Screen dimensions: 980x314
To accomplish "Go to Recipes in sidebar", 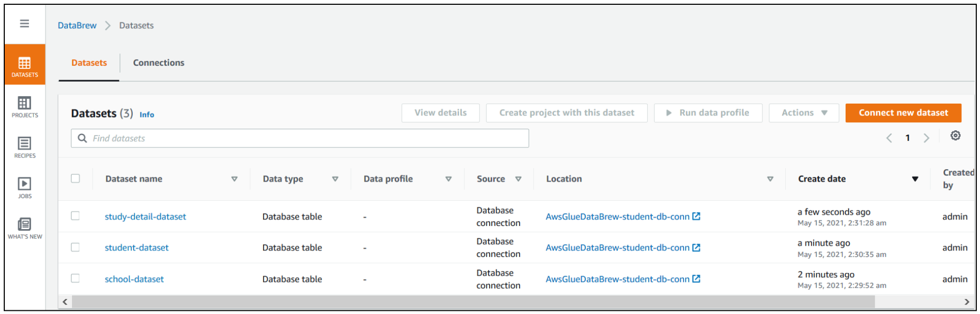I will coord(25,147).
